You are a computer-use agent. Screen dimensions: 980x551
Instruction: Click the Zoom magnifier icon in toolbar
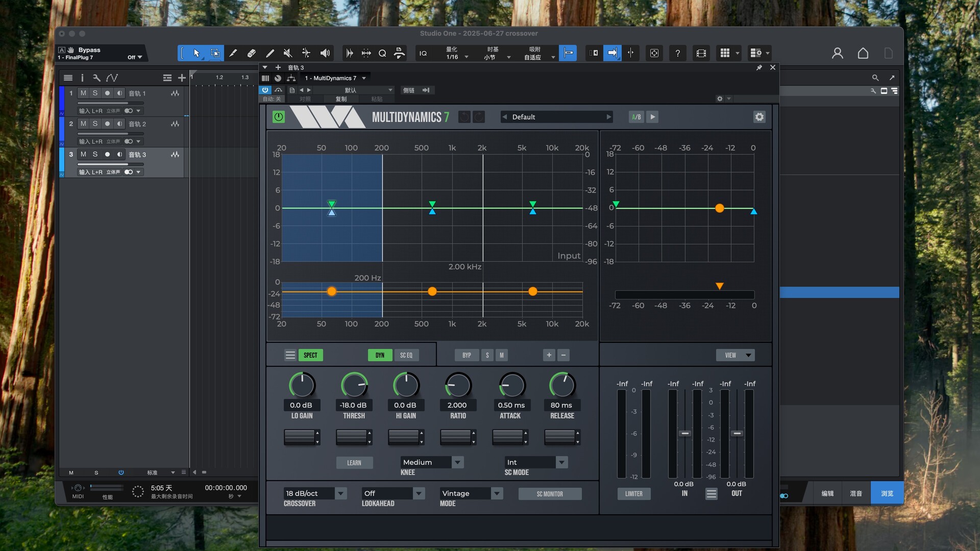click(382, 53)
